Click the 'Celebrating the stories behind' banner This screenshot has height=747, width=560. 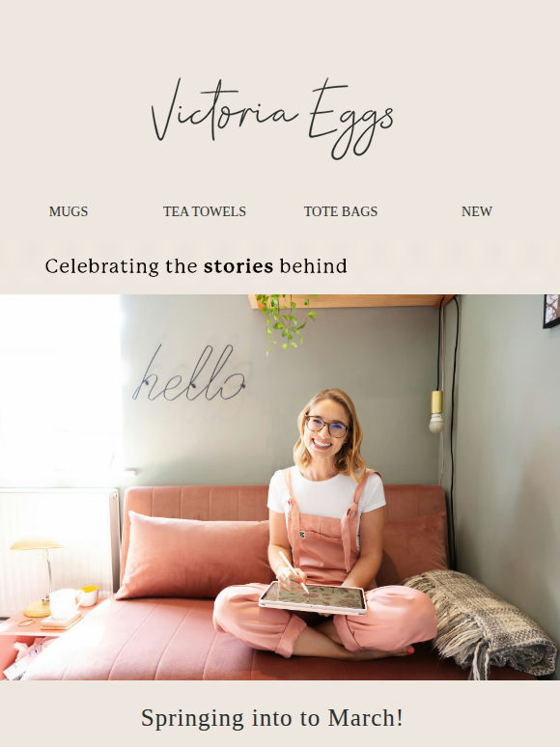[x=196, y=266]
